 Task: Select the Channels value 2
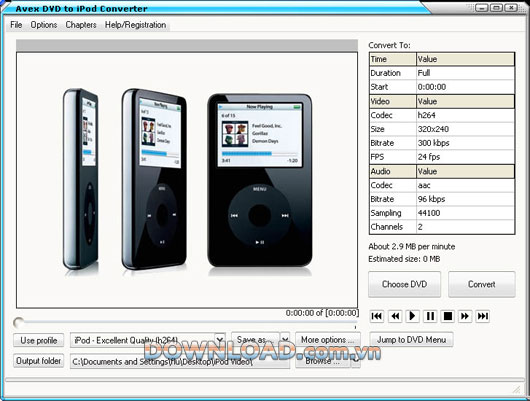[465, 227]
